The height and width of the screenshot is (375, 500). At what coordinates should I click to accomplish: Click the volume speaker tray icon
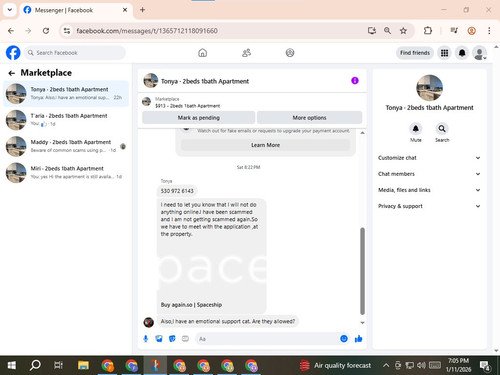[x=421, y=365]
